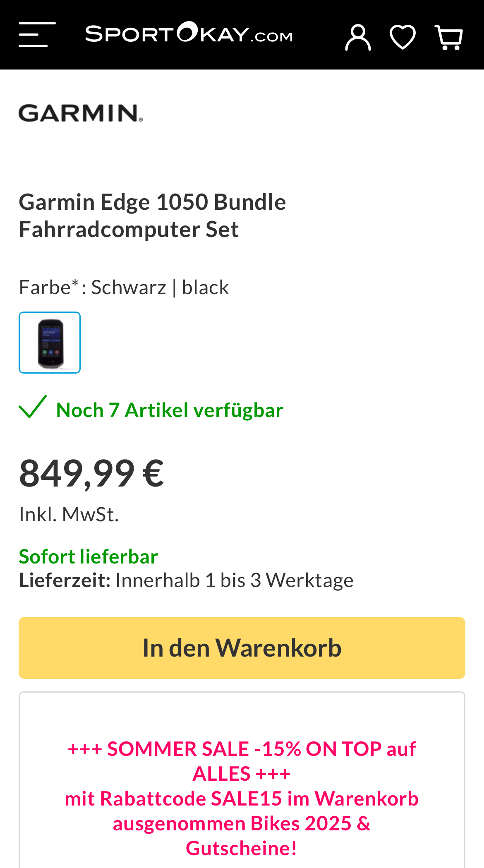Click the 849,99 € price
The height and width of the screenshot is (868, 484).
click(91, 473)
